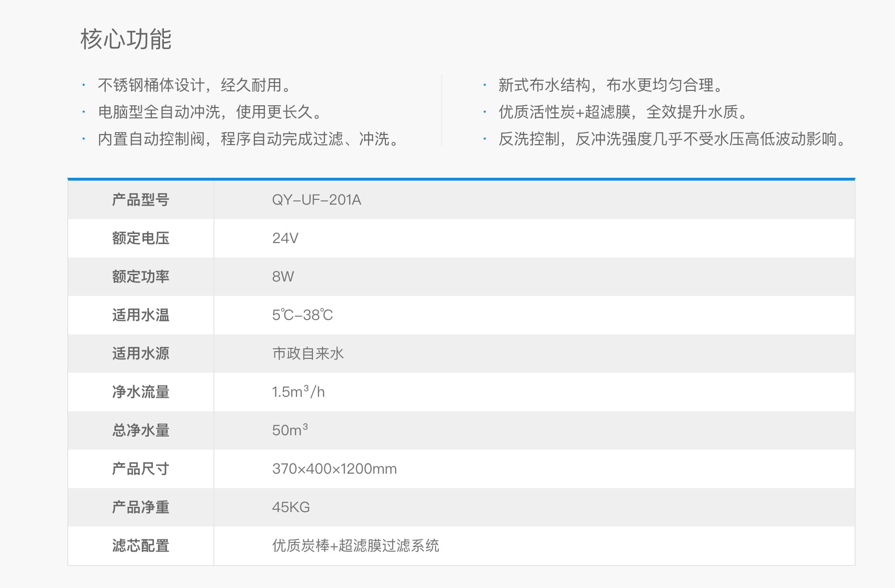Click the 产品型号 row label
Viewport: 895px width, 588px height.
click(140, 200)
